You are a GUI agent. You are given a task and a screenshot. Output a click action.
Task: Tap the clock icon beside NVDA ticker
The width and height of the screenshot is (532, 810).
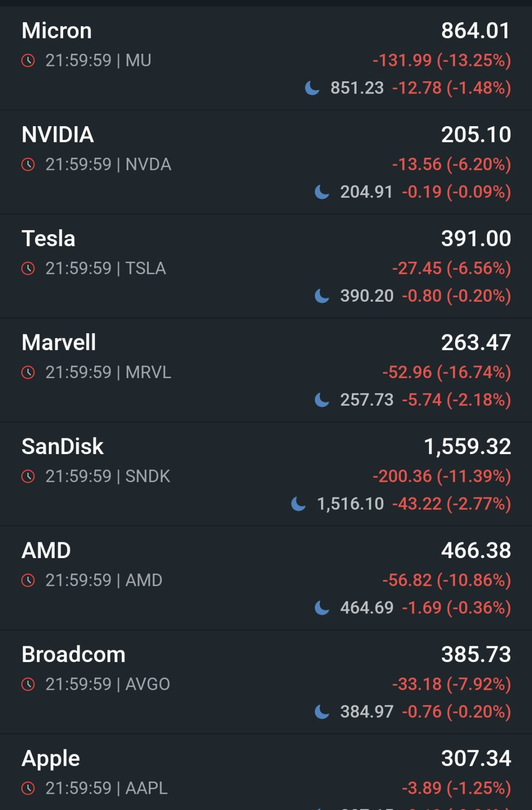(28, 165)
